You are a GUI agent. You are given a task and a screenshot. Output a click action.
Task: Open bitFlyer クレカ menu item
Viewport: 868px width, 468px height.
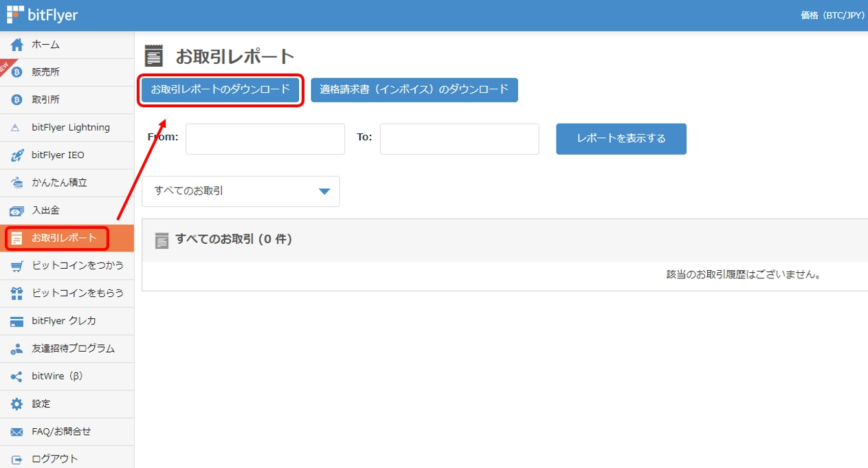point(67,321)
